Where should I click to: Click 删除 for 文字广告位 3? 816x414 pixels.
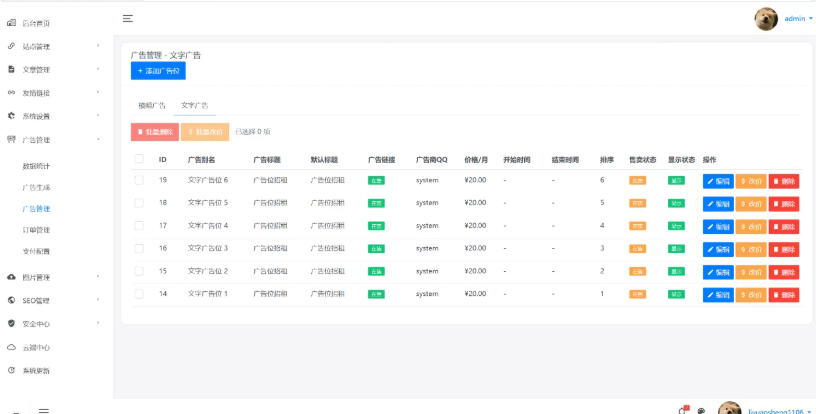(784, 250)
